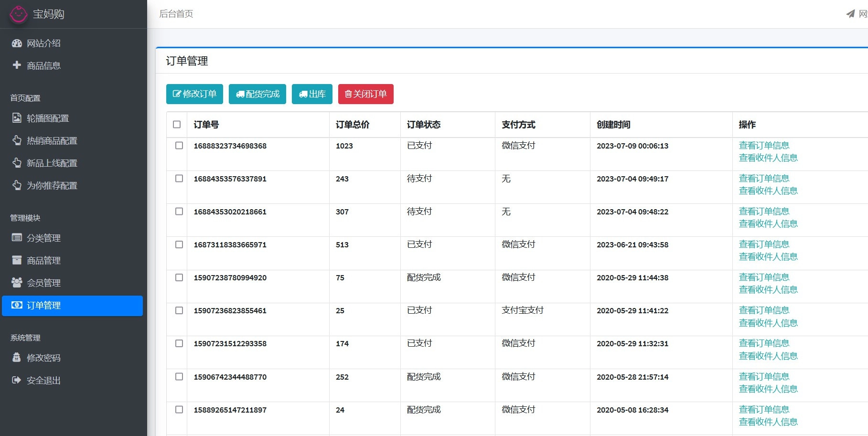The height and width of the screenshot is (436, 868).
Task: Click the 会员管理 users icon
Action: click(17, 283)
